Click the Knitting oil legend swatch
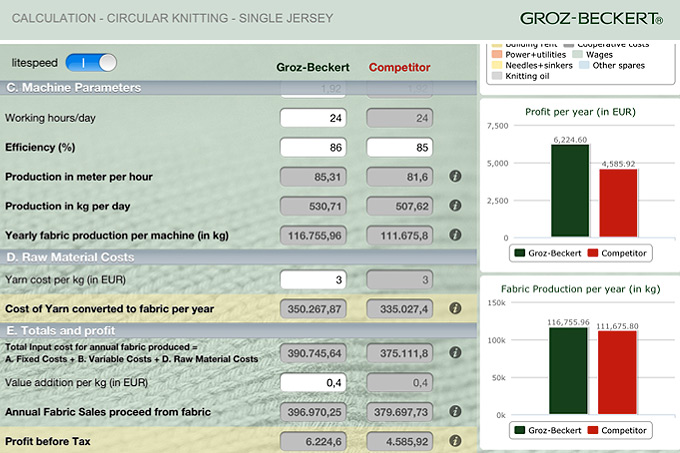 coord(497,76)
